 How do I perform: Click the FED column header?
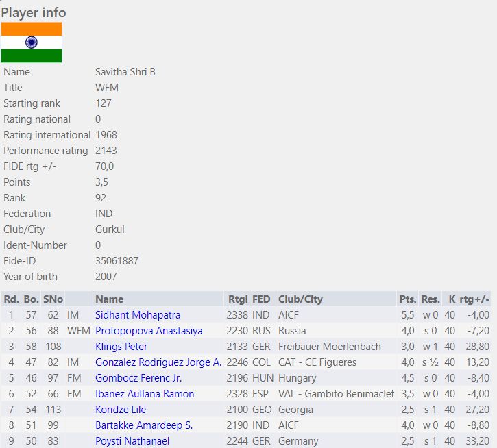(x=261, y=299)
